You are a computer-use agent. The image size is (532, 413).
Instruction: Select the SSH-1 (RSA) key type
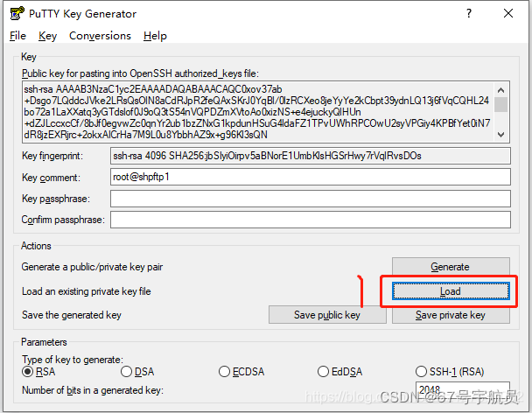450,372
